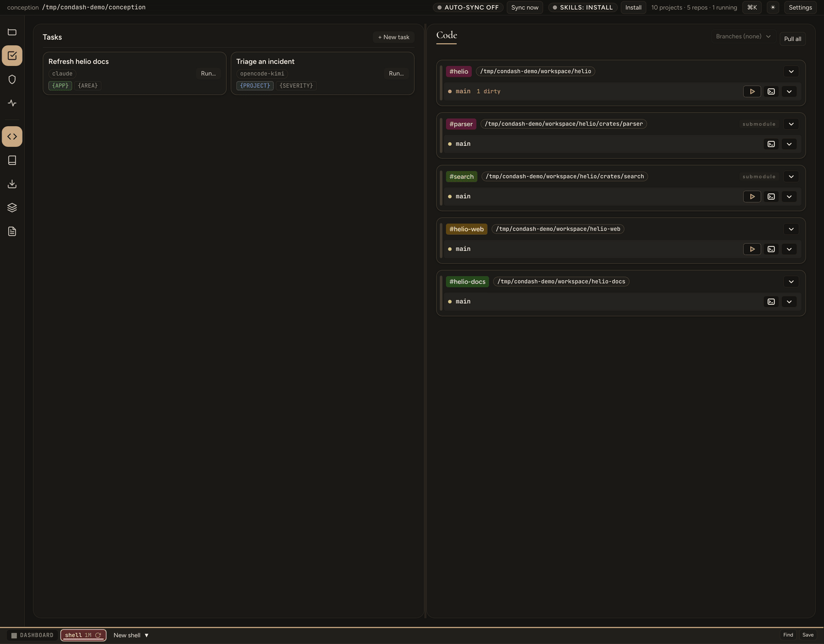Click path /tmp/condash-demo/workspace/helio-web

pos(558,229)
